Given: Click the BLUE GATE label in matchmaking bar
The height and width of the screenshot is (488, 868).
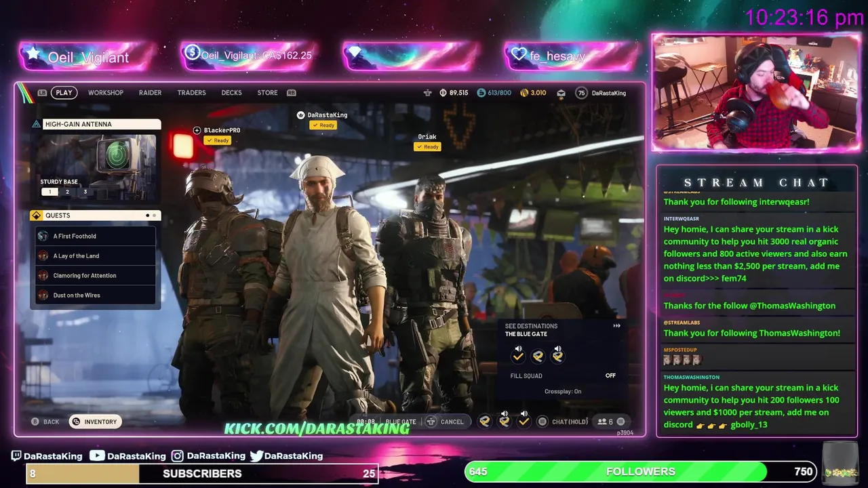Looking at the screenshot, I should tap(401, 422).
